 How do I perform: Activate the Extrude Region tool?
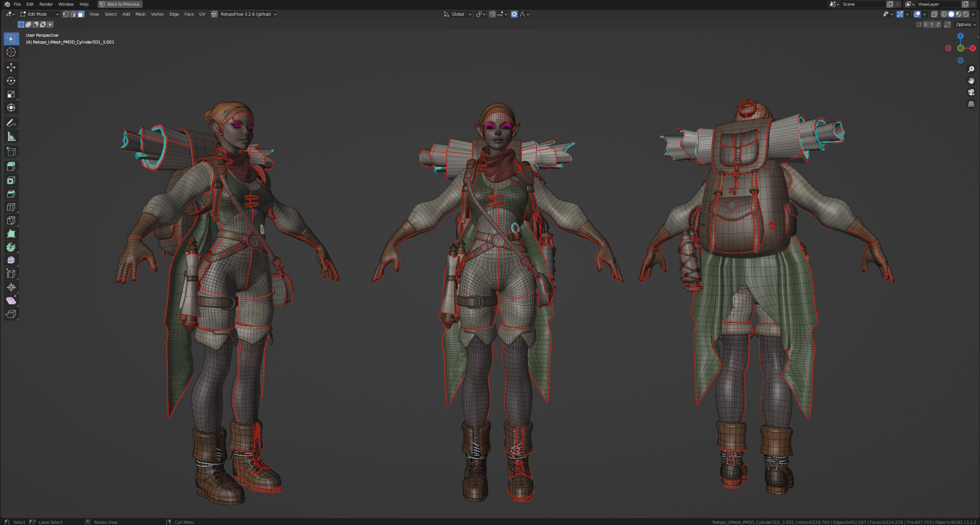(x=11, y=167)
